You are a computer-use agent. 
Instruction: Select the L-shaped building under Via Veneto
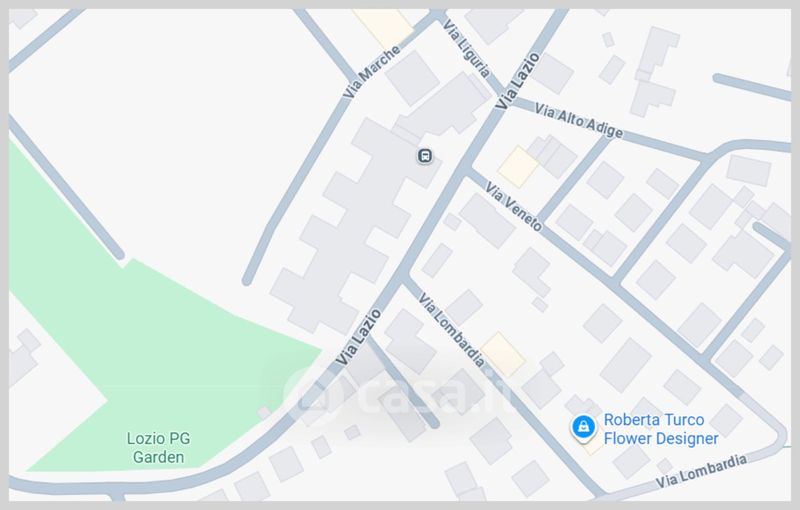pyautogui.click(x=532, y=271)
